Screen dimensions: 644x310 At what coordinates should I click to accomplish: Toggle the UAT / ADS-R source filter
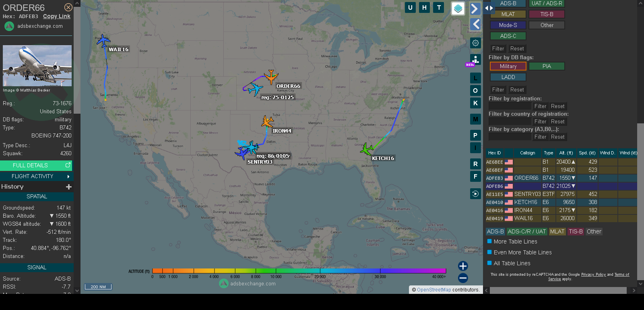tap(547, 3)
